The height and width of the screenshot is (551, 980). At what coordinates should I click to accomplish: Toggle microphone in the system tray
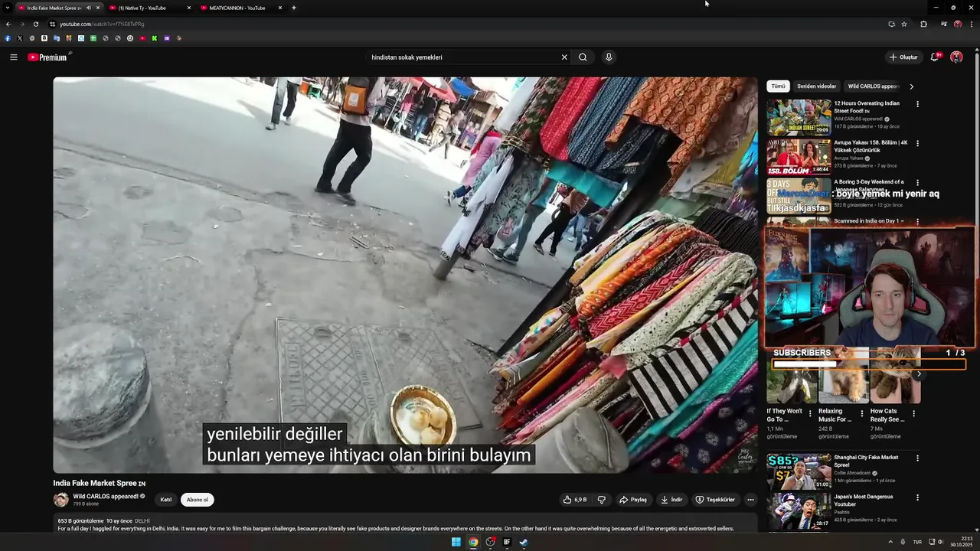[903, 542]
